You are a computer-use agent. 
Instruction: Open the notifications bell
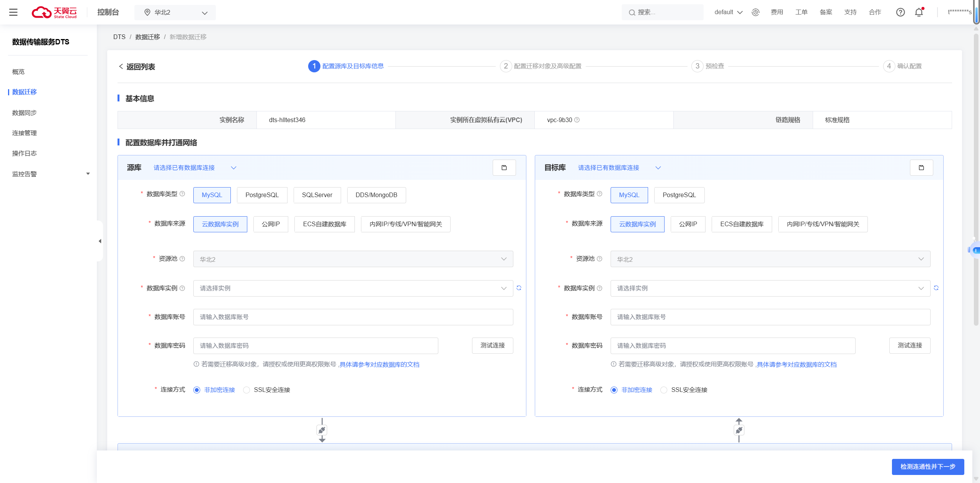click(x=919, y=12)
